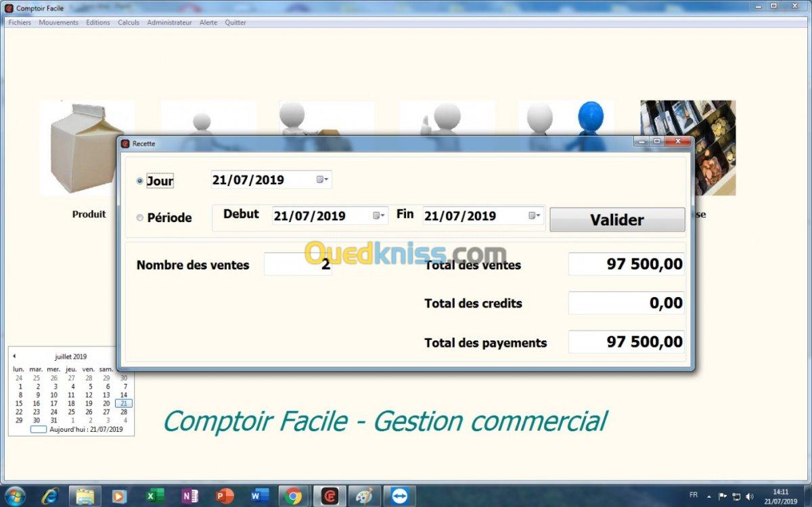Open the Action Center flag tray icon

click(723, 497)
